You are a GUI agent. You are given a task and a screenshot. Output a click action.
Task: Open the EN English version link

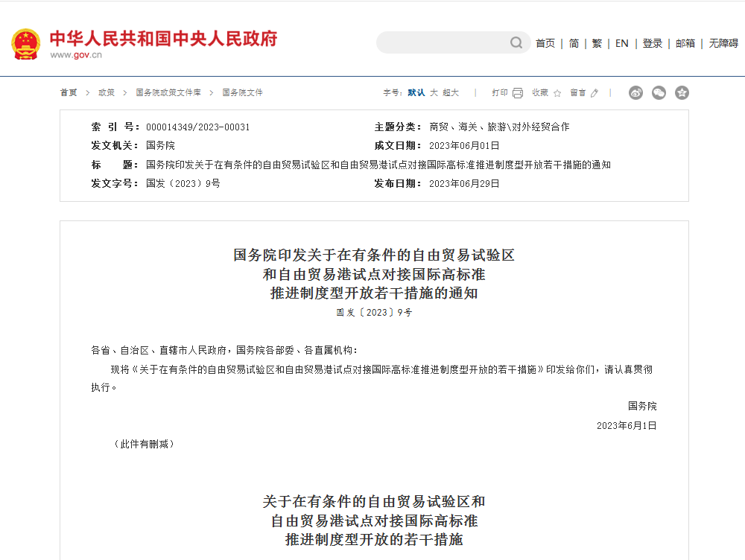point(621,43)
